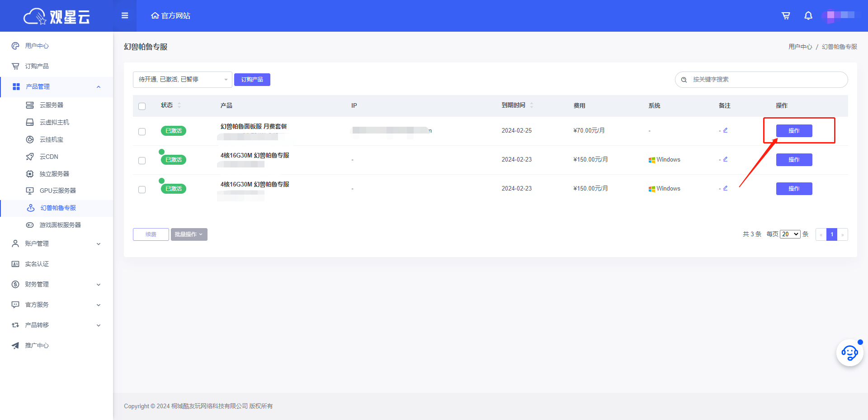
Task: Open the 官方网站 home link
Action: pyautogui.click(x=170, y=15)
